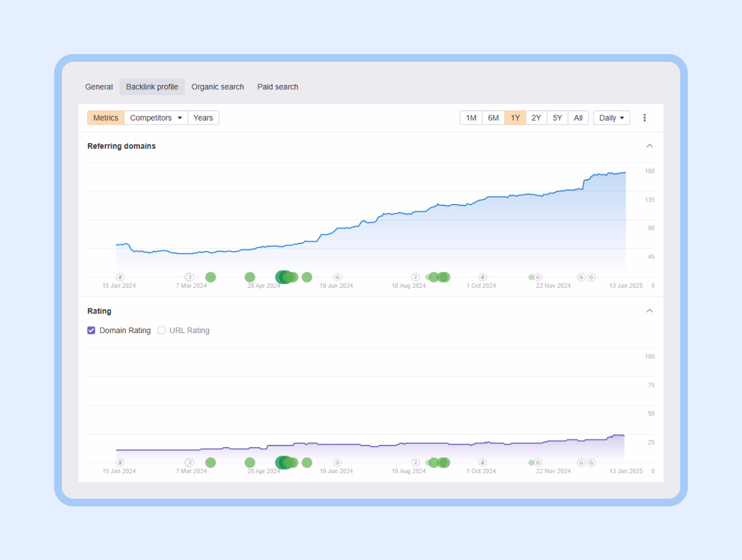Click the 'a' marker above 15 Jan 2024 in Referring domains
Image resolution: width=742 pixels, height=560 pixels.
click(x=120, y=277)
